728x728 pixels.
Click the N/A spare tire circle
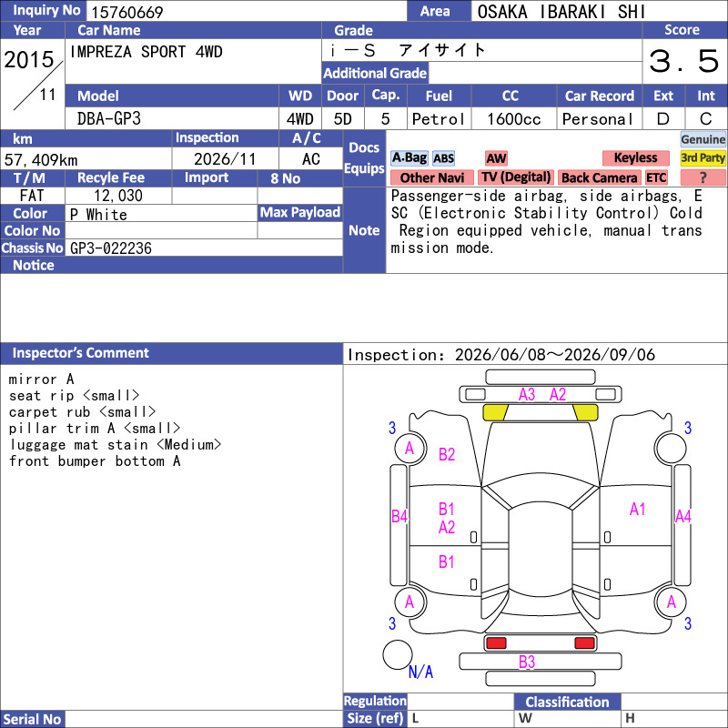pos(398,654)
